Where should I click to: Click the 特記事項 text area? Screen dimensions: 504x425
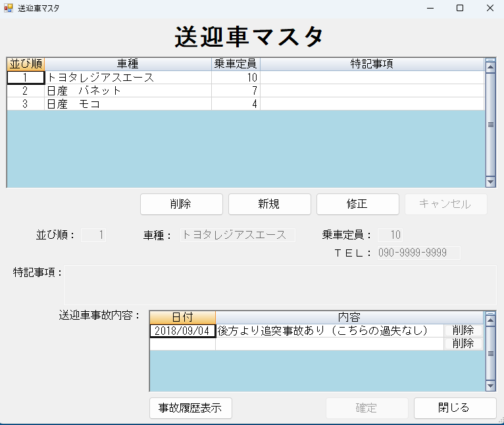pyautogui.click(x=280, y=285)
